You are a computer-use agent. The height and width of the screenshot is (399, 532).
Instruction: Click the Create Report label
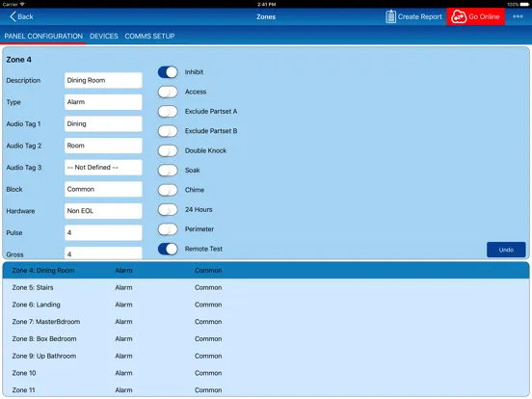(x=420, y=16)
